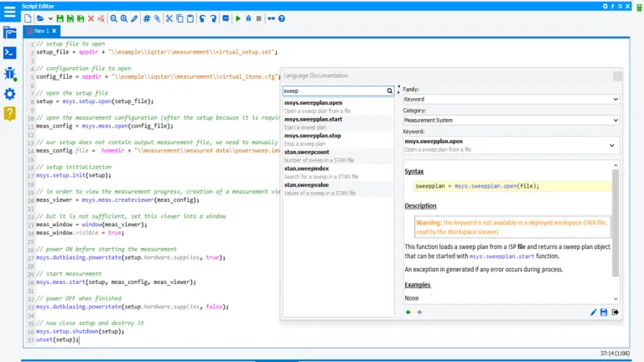
Task: Open the console terminal sidebar icon
Action: (9, 53)
